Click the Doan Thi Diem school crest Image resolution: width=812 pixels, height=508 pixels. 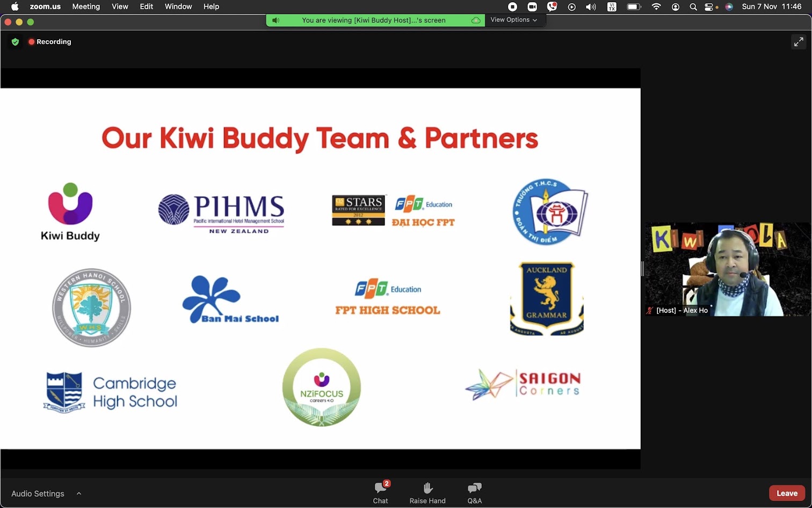(550, 212)
